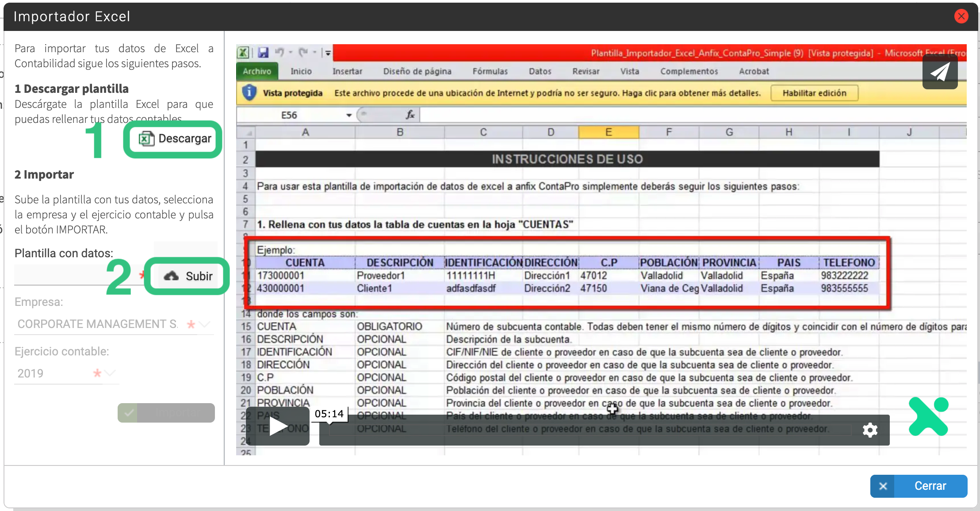Screen dimensions: 980x511
Task: Click the paper plane share icon
Action: [x=940, y=72]
